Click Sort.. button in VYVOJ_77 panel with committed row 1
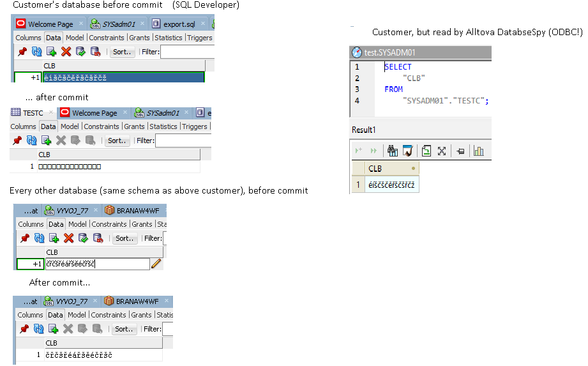The width and height of the screenshot is (588, 366). [x=124, y=329]
